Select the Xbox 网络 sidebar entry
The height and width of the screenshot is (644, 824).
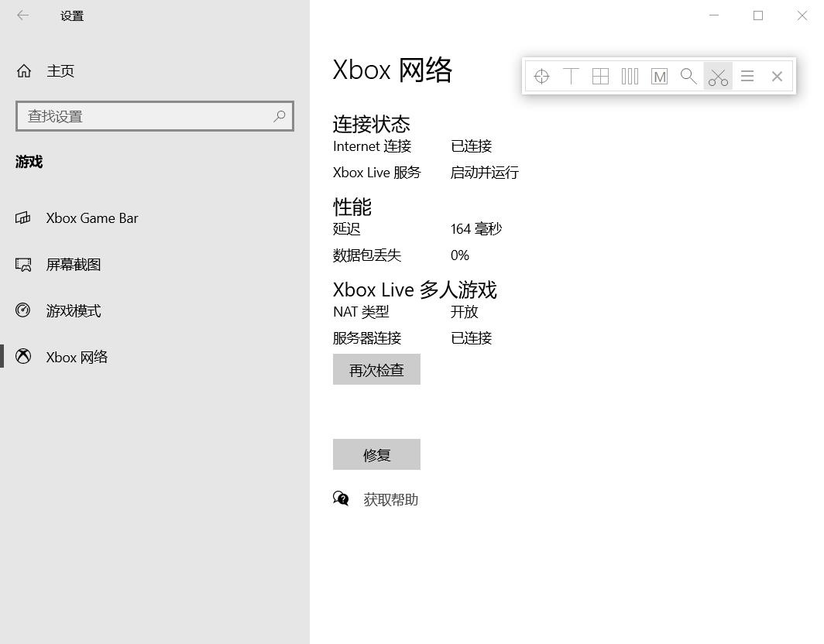155,357
